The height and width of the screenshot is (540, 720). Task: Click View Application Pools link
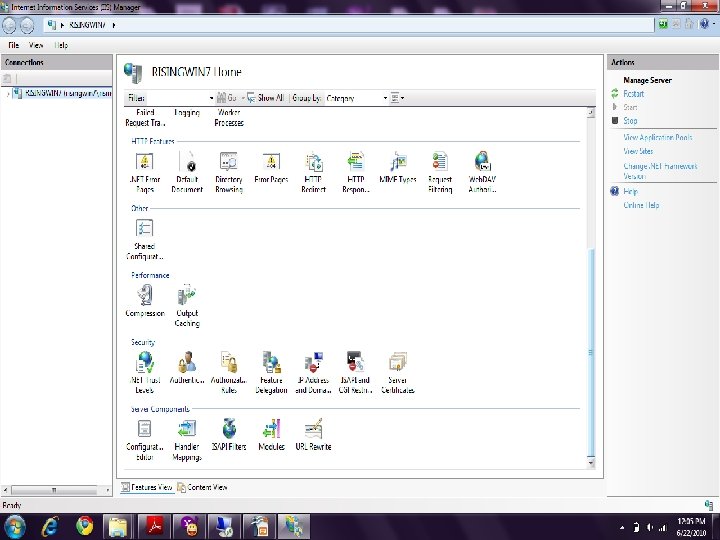pos(658,137)
